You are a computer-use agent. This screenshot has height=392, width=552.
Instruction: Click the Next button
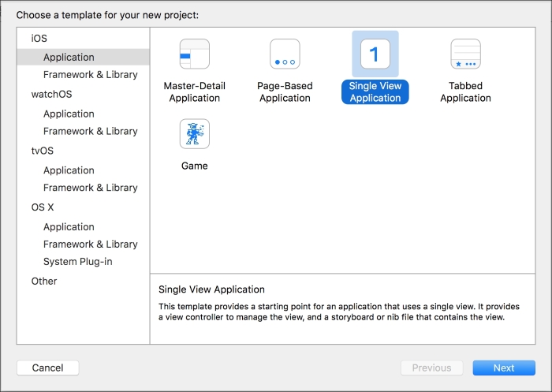tap(504, 368)
